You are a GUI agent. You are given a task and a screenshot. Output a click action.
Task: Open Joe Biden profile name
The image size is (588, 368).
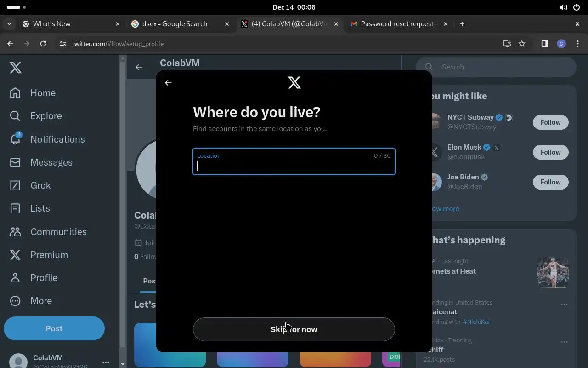(463, 177)
